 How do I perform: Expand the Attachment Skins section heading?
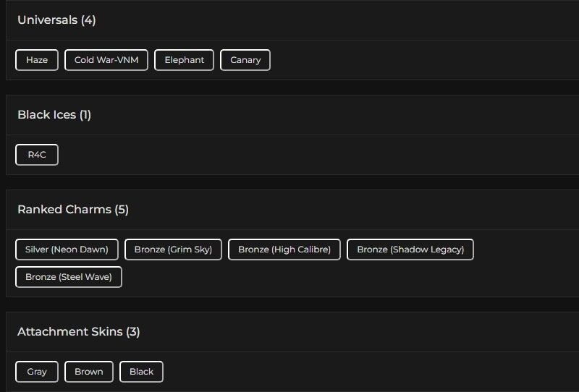point(70,332)
